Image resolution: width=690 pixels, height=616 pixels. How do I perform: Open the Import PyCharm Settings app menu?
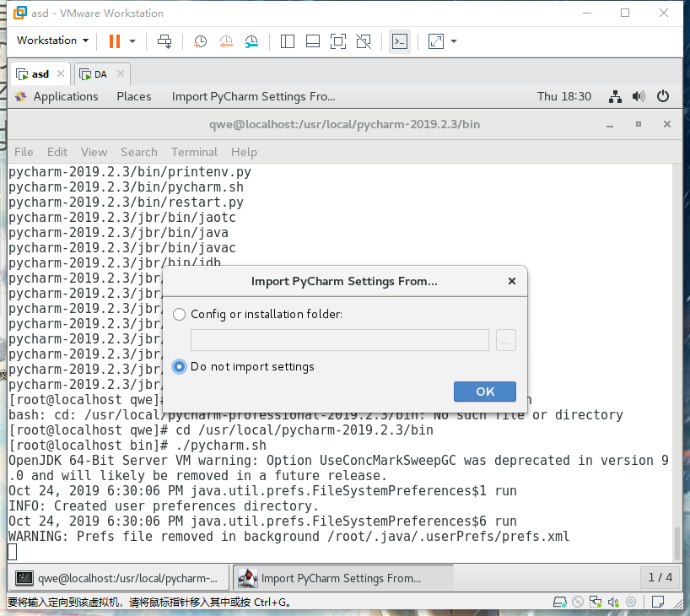tap(253, 96)
